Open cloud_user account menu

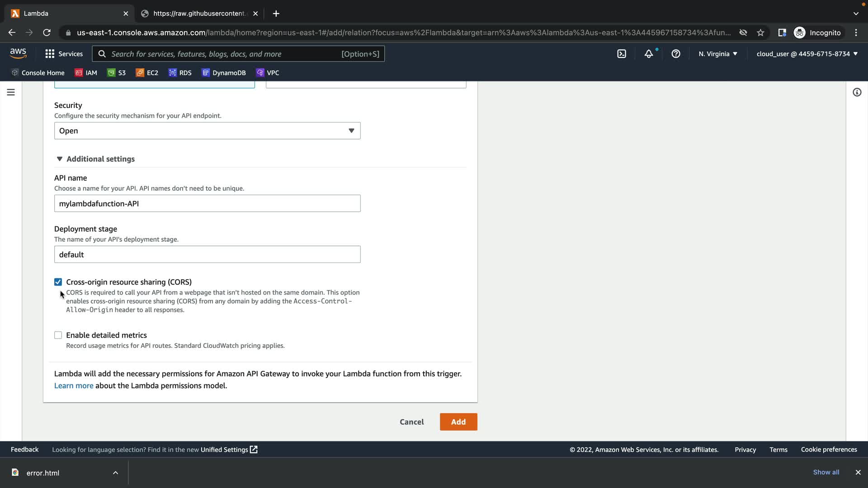pyautogui.click(x=807, y=54)
